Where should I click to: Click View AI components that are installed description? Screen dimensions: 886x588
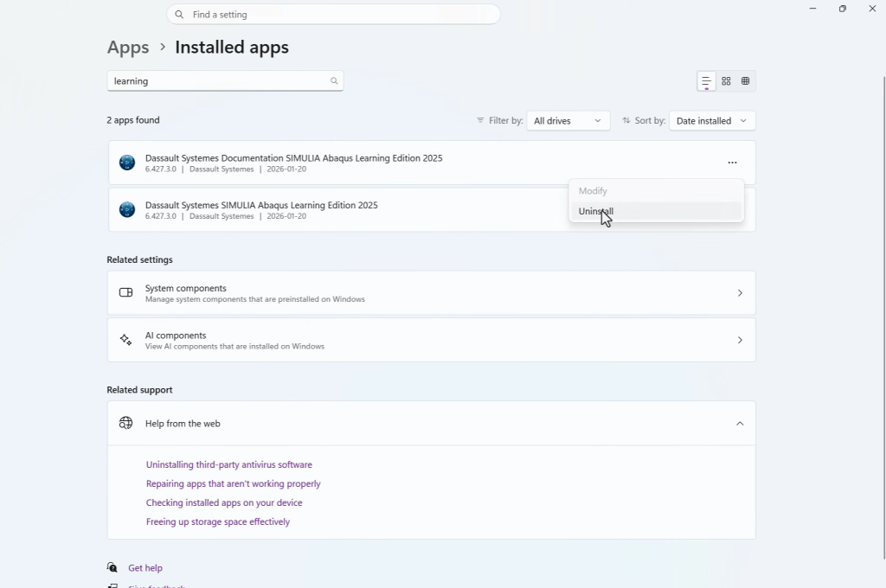[x=234, y=346]
